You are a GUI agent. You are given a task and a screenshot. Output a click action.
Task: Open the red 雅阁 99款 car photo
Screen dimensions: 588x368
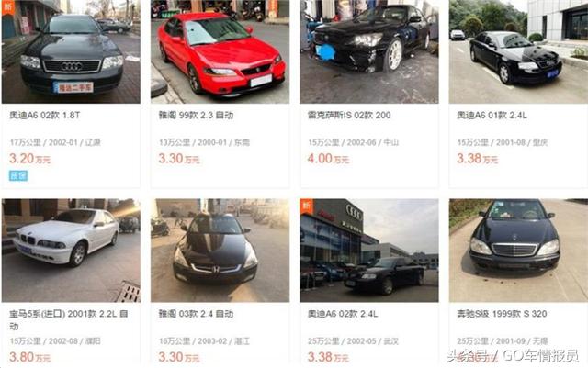(x=220, y=51)
